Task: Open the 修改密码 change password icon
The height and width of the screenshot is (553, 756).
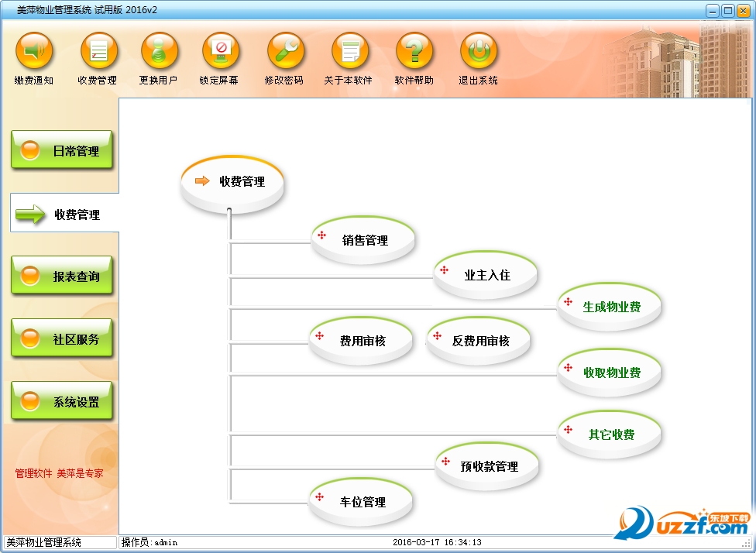Action: tap(285, 51)
